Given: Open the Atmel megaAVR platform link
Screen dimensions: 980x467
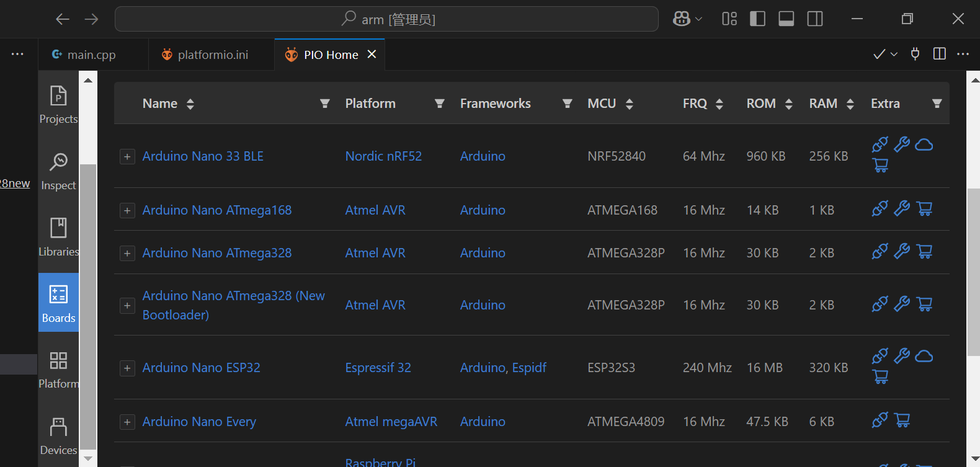Looking at the screenshot, I should pyautogui.click(x=391, y=422).
